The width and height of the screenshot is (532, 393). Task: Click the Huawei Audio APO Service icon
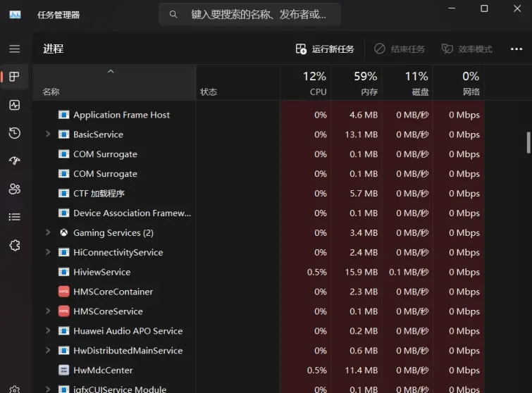tap(63, 331)
